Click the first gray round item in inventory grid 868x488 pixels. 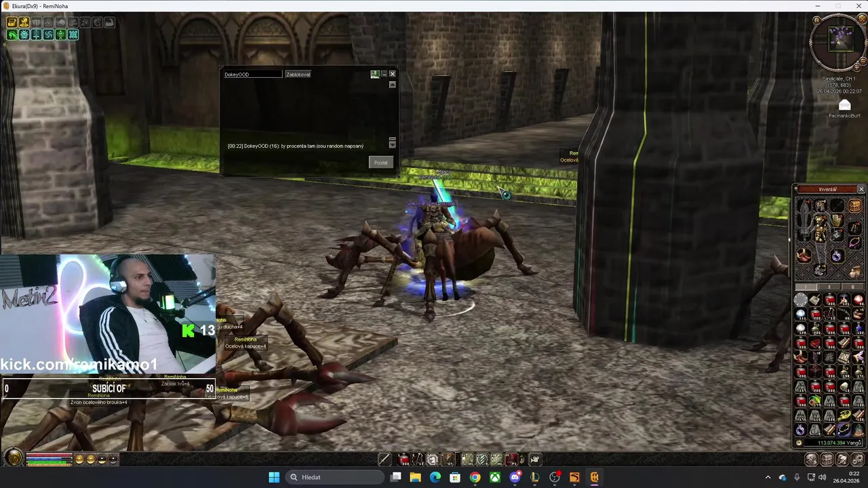pos(801,300)
